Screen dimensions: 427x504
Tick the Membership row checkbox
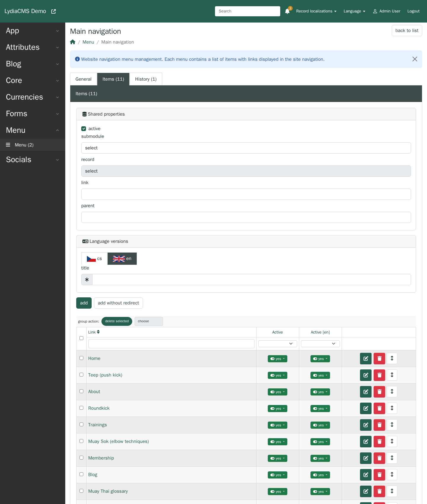pos(81,458)
